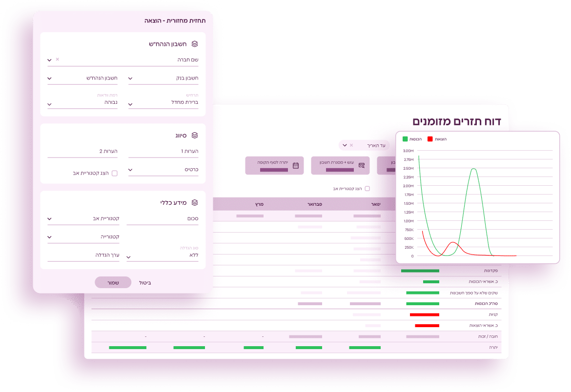Click the layers icon beside חשבון הנהח"ש heading
The height and width of the screenshot is (392, 571).
click(195, 44)
